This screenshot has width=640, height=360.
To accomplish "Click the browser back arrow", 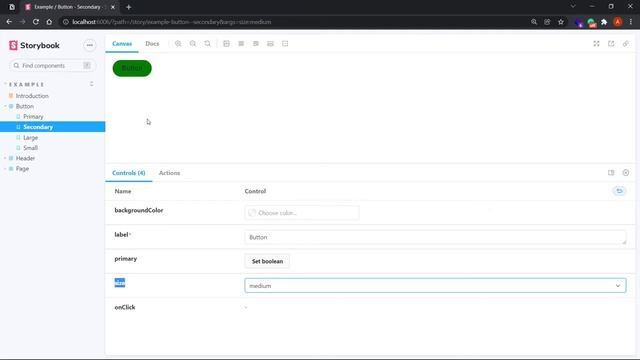I will click(x=9, y=22).
